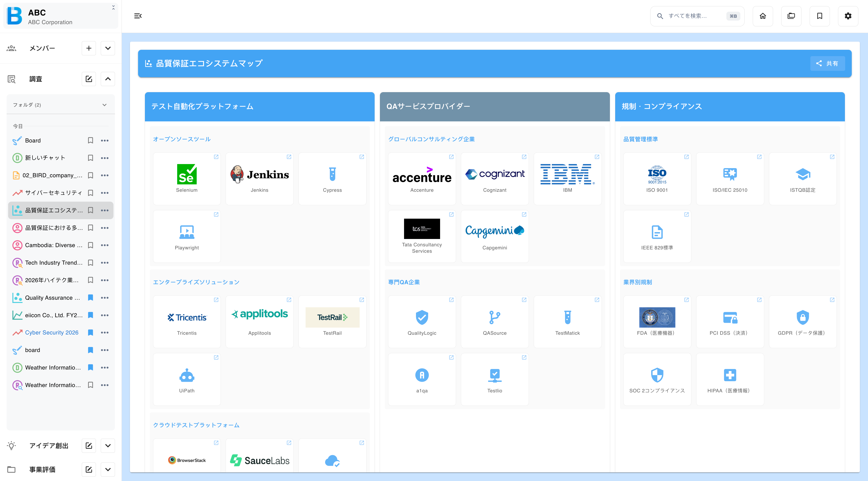Click the 専門QA企業 section heading

click(x=404, y=282)
